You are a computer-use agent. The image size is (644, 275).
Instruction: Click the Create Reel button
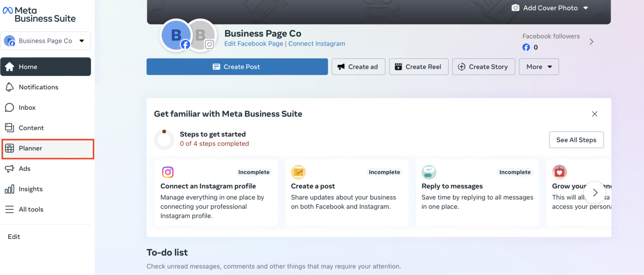tap(418, 67)
